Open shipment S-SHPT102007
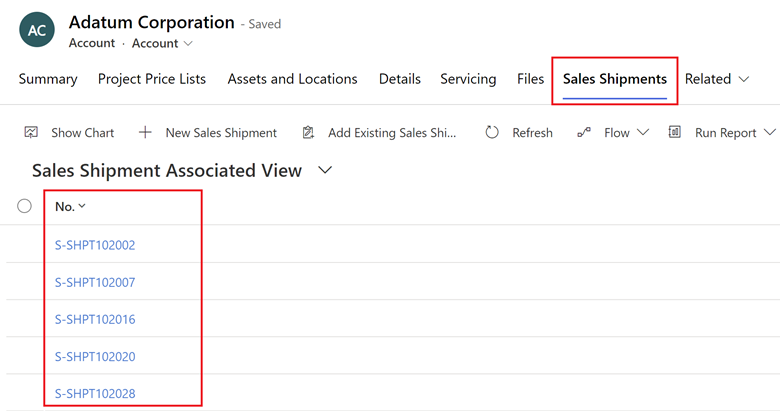The image size is (780, 411). [95, 282]
